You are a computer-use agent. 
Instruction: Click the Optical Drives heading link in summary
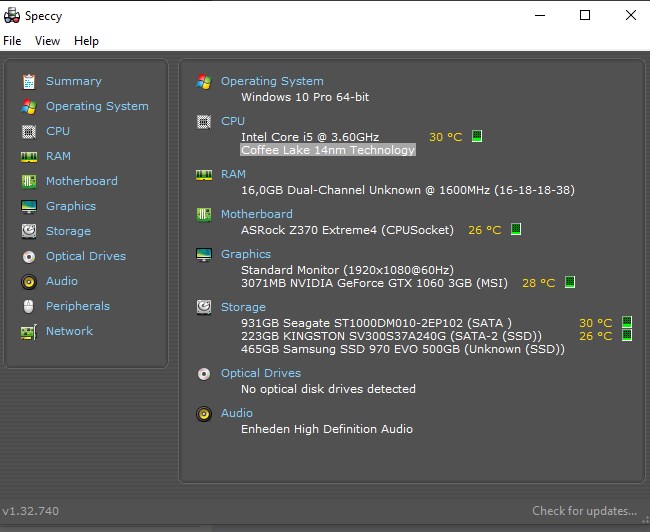(x=261, y=373)
